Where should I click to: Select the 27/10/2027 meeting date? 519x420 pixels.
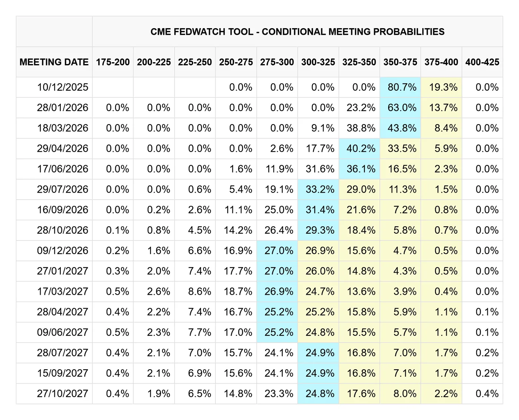62,393
